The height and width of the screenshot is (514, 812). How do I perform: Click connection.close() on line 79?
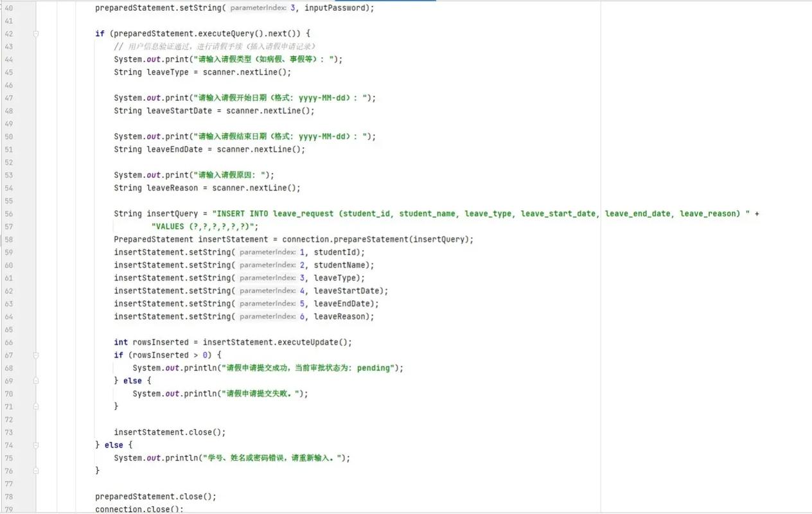[x=137, y=509]
